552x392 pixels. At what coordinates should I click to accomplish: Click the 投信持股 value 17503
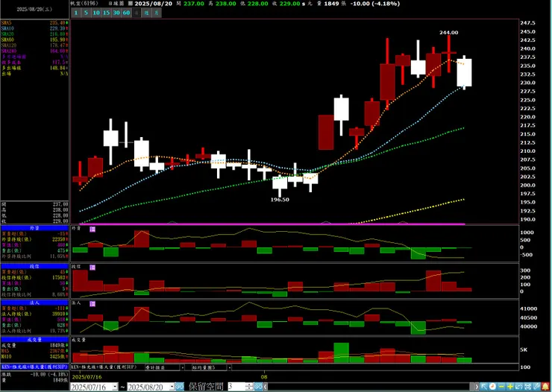58,277
